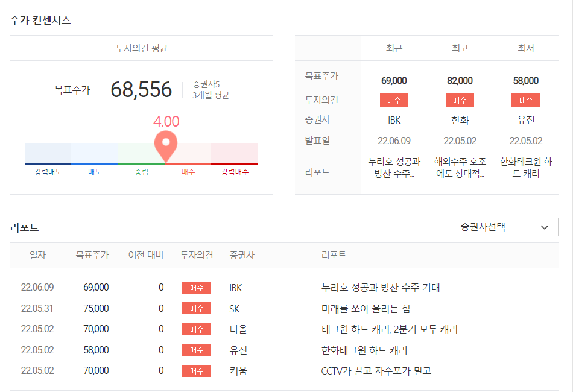Open 최저 column report 한화테크윈 하드 캐리

tap(525, 167)
